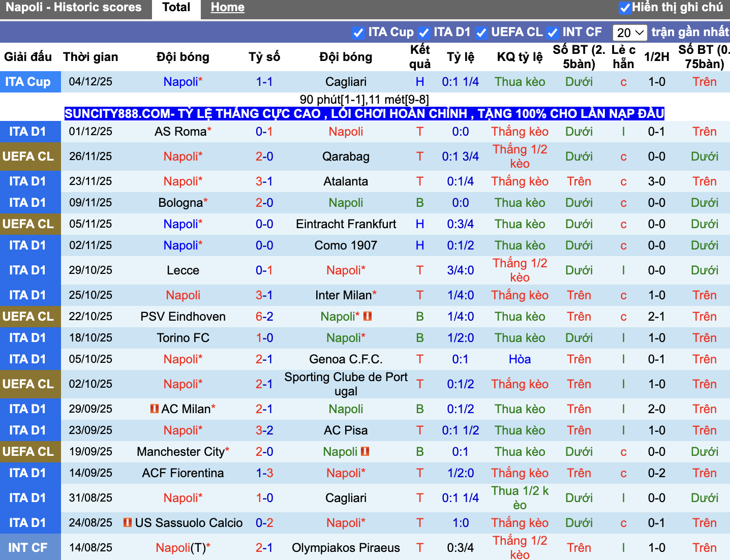The width and height of the screenshot is (730, 560).
Task: Uncheck the INT CF filter checkbox
Action: pos(552,33)
